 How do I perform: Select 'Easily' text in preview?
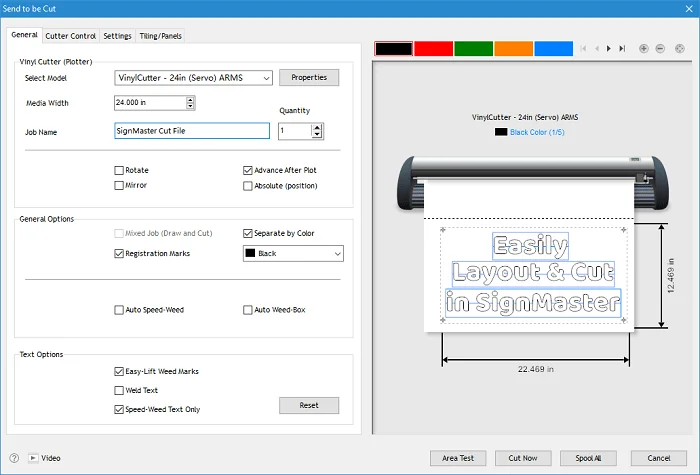(x=530, y=246)
